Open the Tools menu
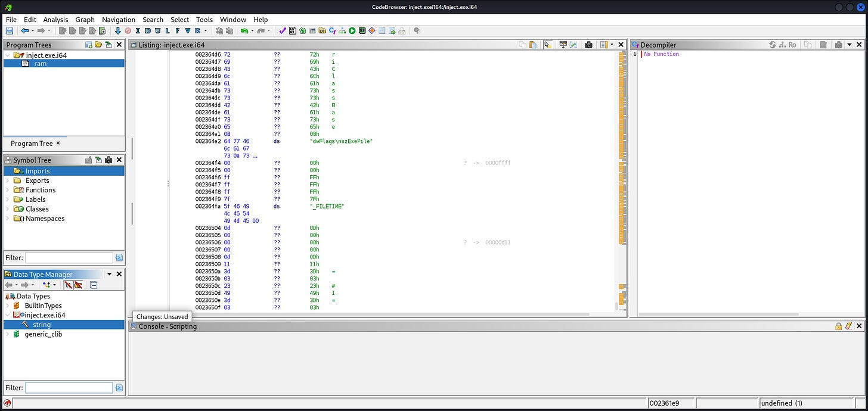This screenshot has height=411, width=868. 204,20
